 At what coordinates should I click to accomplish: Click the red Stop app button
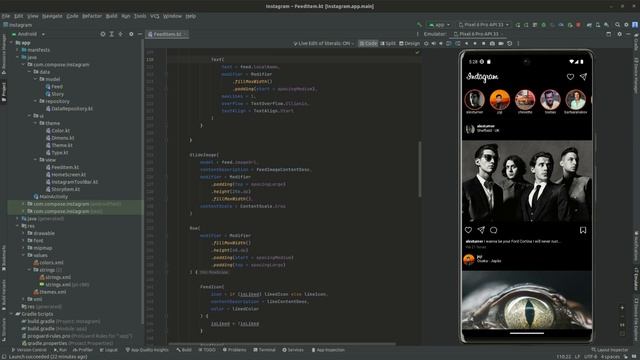[x=578, y=25]
